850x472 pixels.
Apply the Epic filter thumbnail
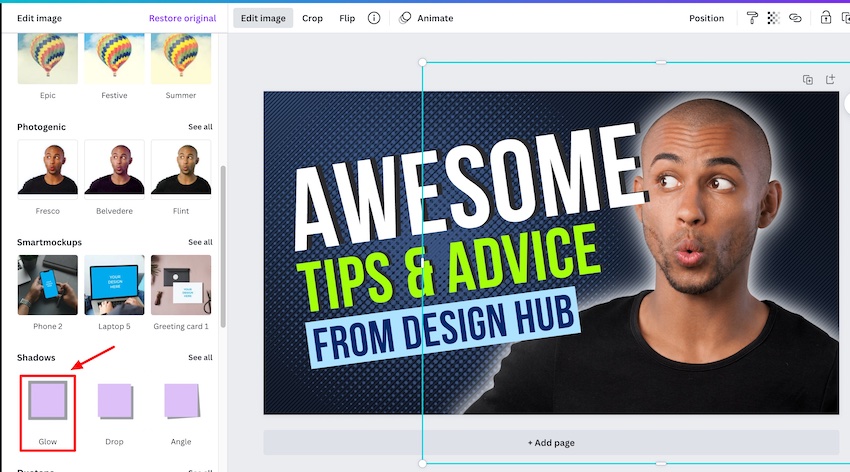[48, 59]
